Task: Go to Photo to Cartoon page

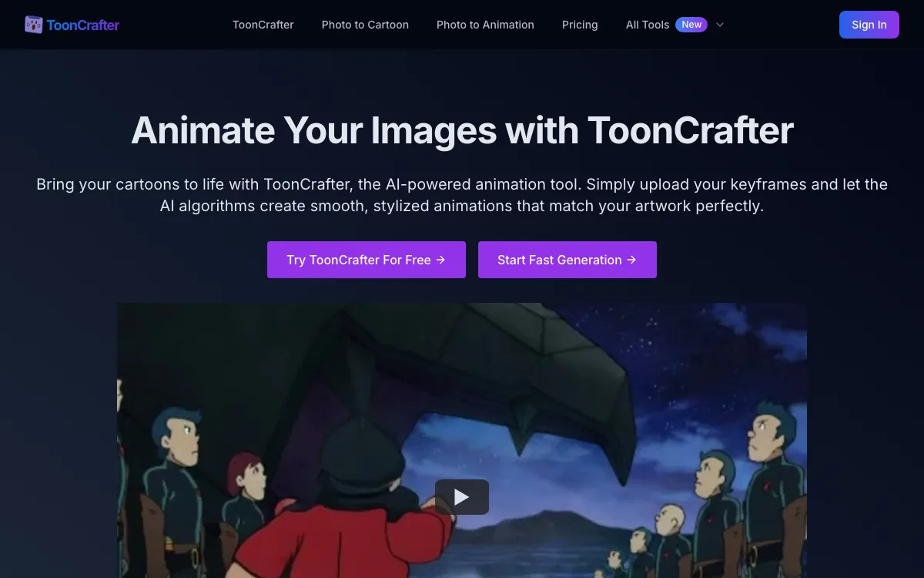Action: (x=365, y=25)
